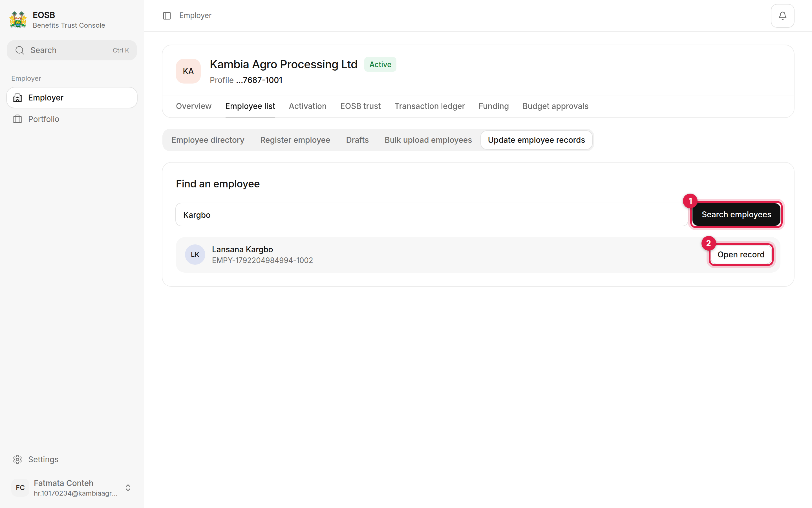Toggle the sidebar panel icon
The image size is (812, 508).
point(167,16)
